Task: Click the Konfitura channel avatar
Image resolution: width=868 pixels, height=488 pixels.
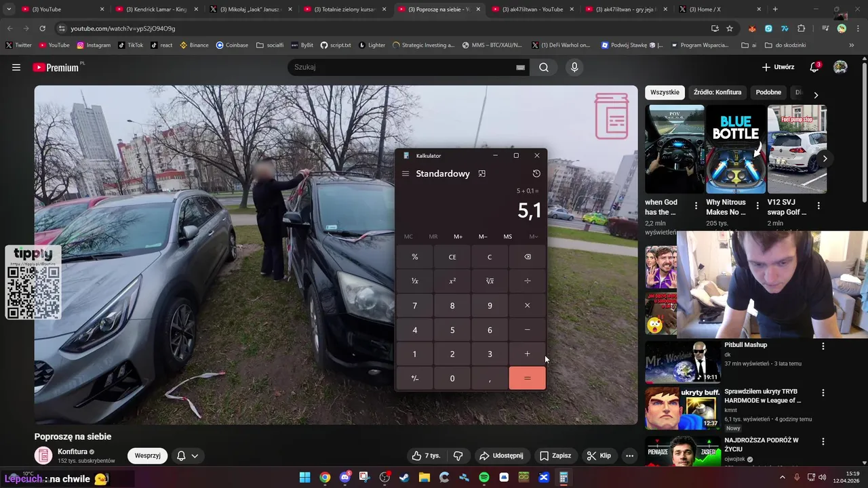Action: (x=43, y=455)
